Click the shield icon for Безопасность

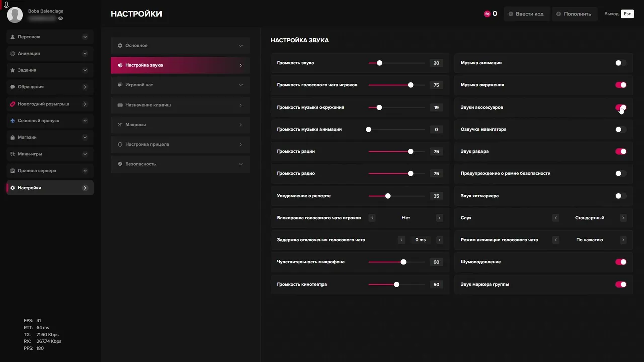tap(120, 164)
